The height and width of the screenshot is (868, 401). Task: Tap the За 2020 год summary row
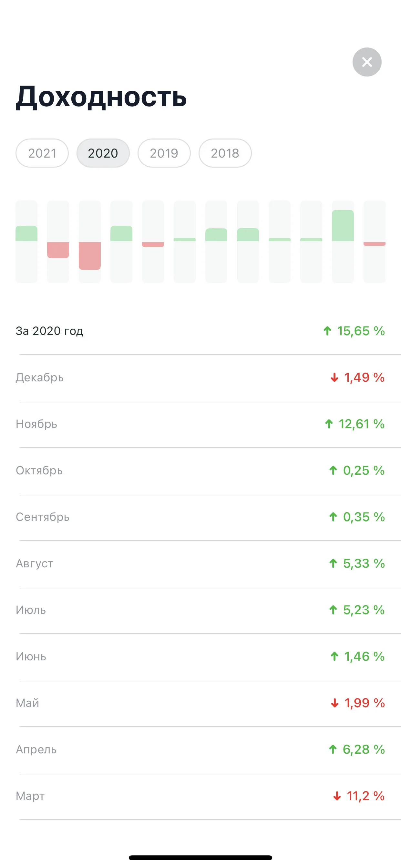click(200, 331)
